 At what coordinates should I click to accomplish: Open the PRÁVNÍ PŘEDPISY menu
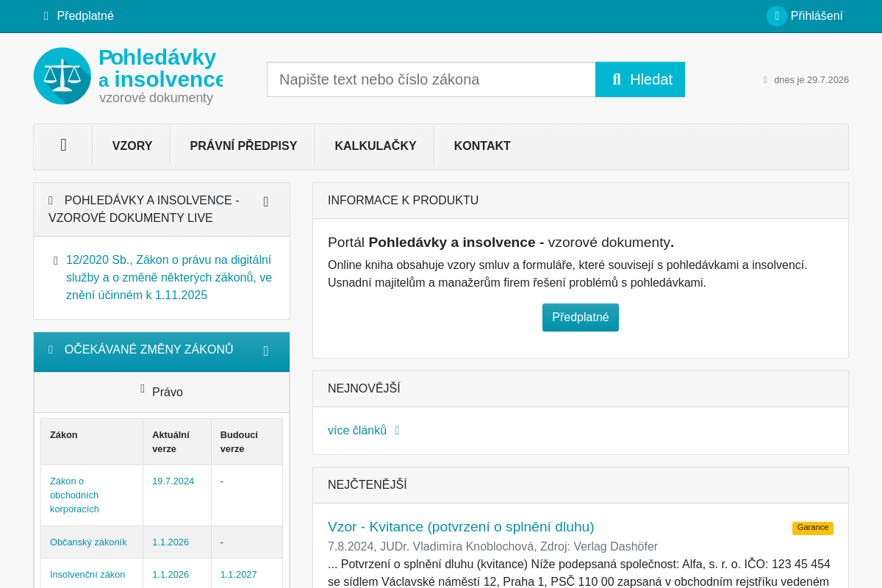[x=243, y=146]
